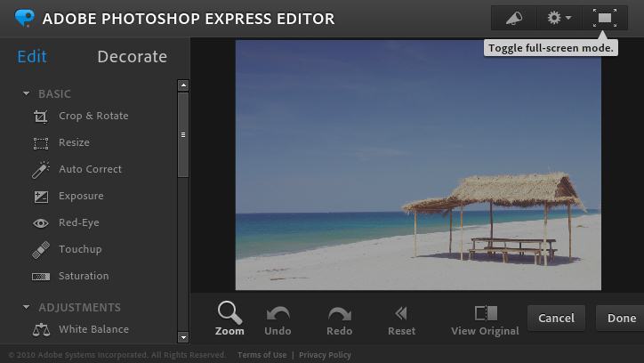This screenshot has height=363, width=644.
Task: Choose the Red-Eye label
Action: pyautogui.click(x=79, y=222)
